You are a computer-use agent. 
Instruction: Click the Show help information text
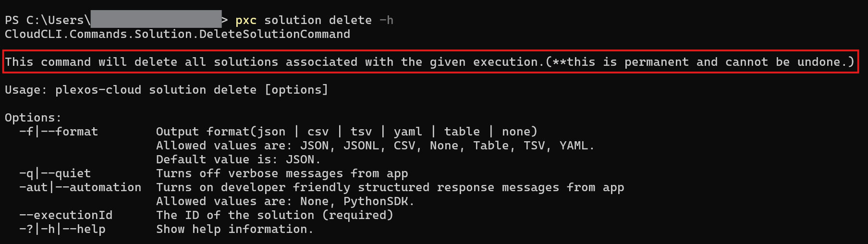pos(235,229)
